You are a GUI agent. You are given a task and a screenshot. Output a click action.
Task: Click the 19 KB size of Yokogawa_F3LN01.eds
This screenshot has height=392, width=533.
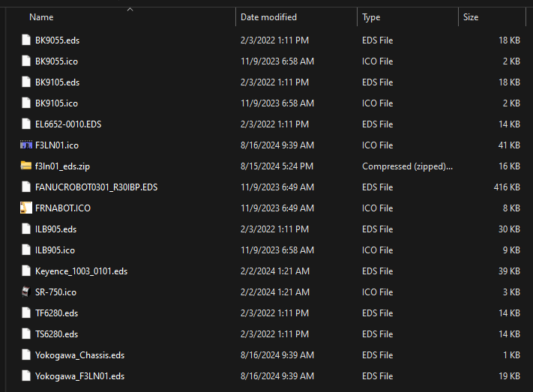pos(509,376)
